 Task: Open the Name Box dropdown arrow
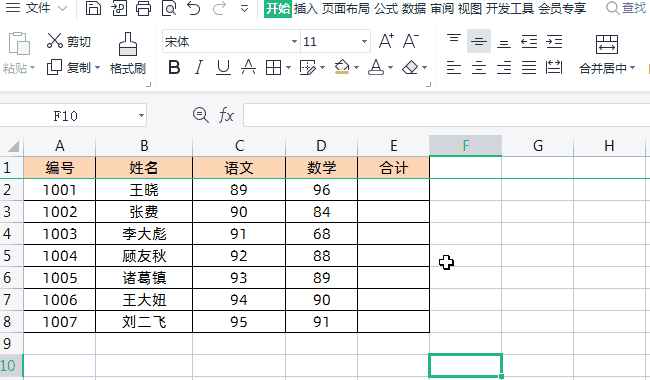141,116
